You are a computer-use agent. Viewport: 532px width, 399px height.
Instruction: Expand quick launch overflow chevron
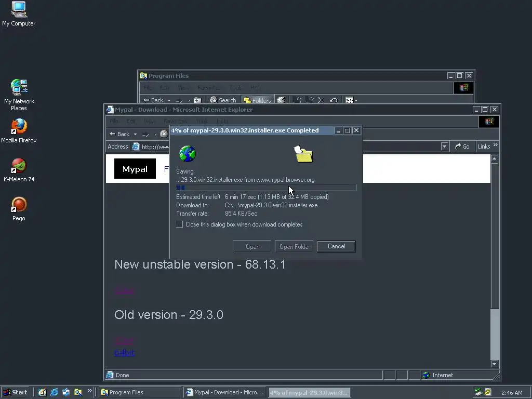(89, 391)
